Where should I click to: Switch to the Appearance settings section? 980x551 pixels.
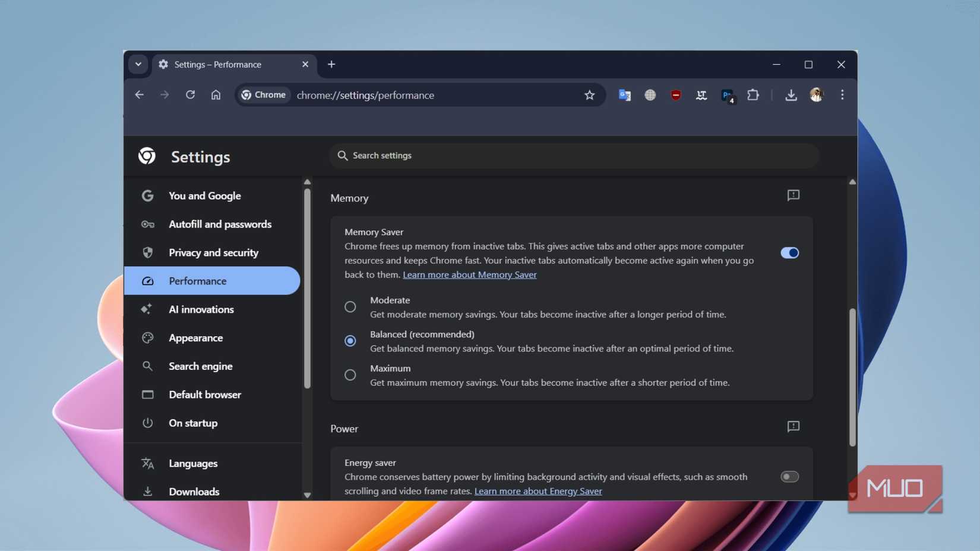pyautogui.click(x=196, y=337)
